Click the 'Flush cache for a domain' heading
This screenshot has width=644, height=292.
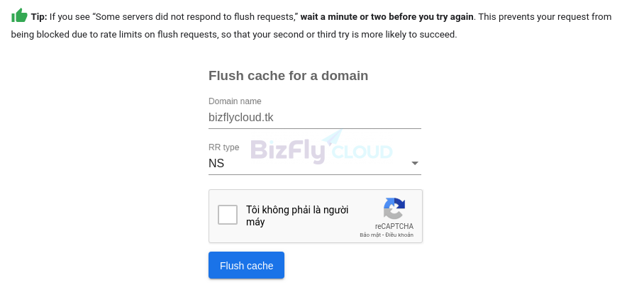[289, 76]
